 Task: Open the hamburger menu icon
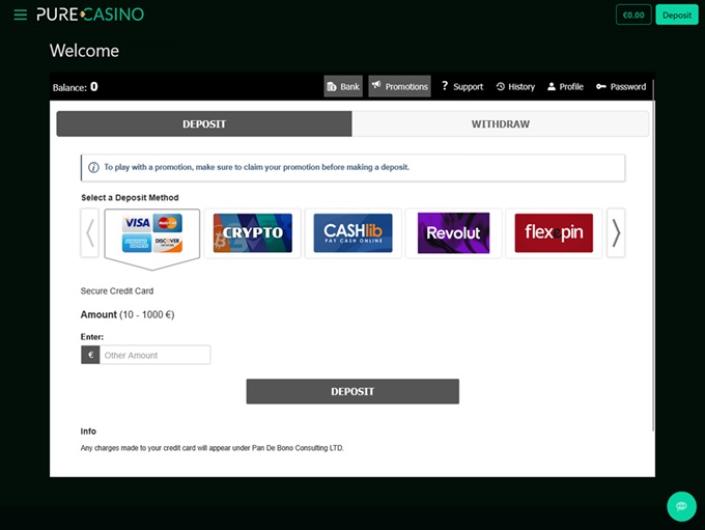20,15
